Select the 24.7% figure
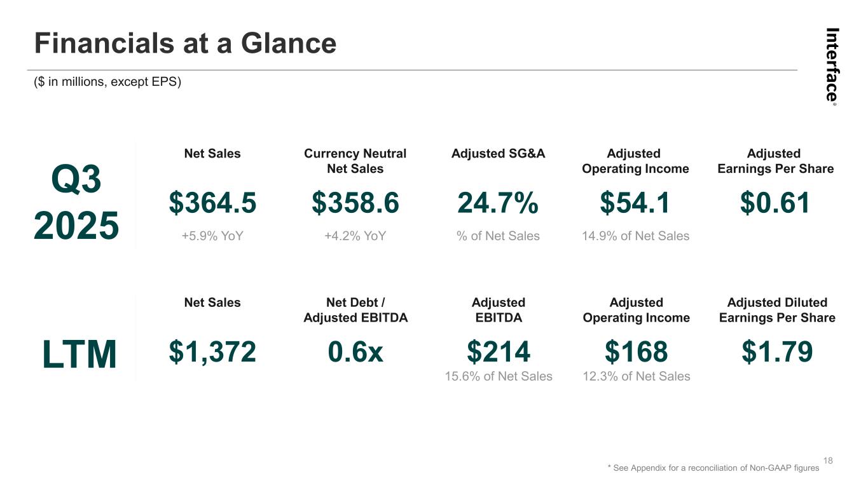 (498, 203)
